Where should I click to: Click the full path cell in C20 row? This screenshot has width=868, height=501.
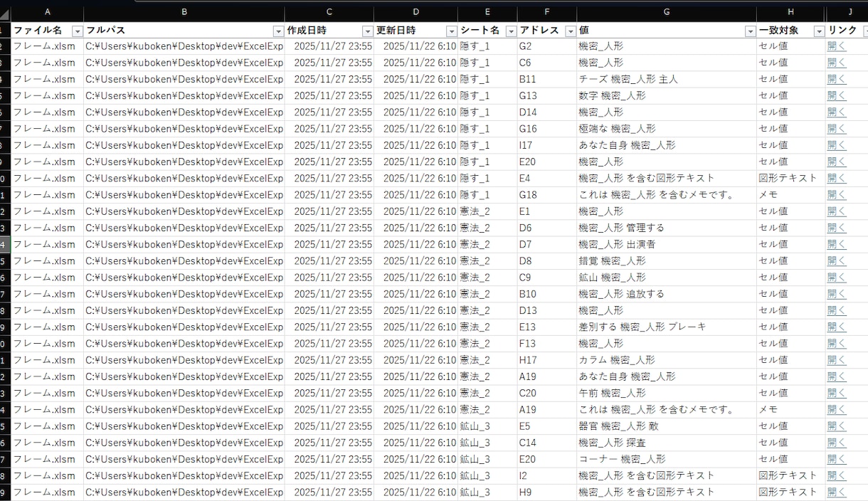click(184, 393)
